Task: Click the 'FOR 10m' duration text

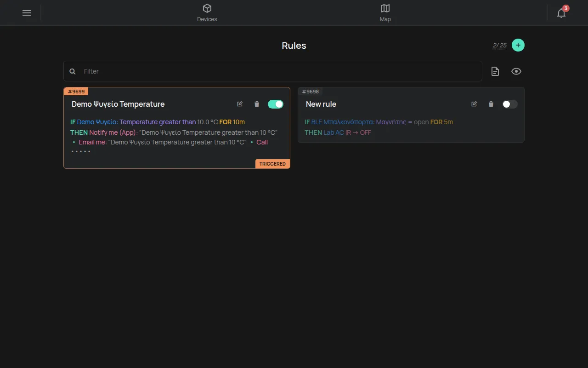Action: click(232, 122)
